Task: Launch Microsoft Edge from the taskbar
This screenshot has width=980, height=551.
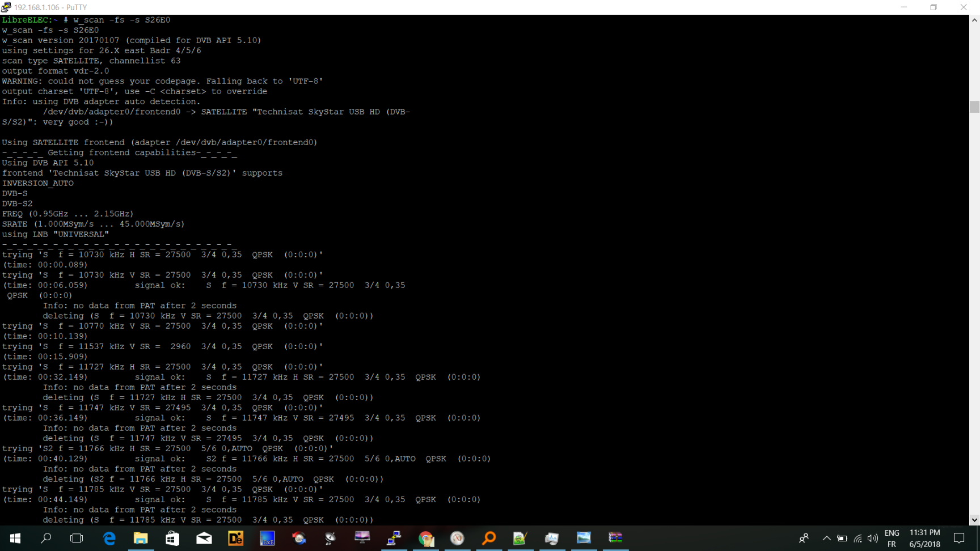Action: [109, 538]
